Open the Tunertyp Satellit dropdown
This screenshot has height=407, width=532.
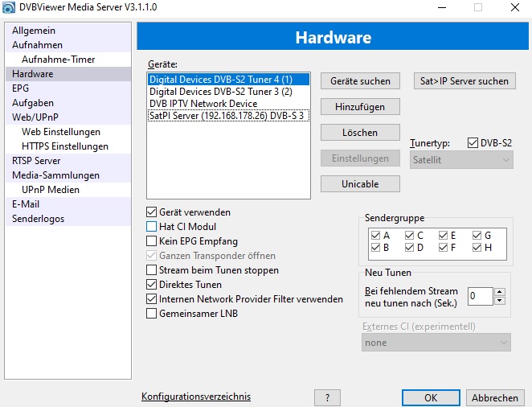(x=461, y=160)
